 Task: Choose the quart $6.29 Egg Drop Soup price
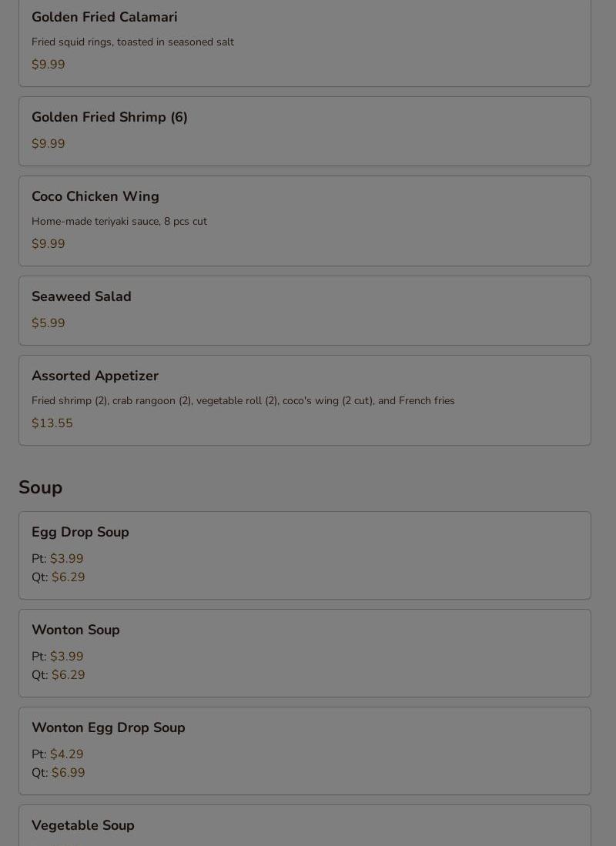(x=68, y=577)
